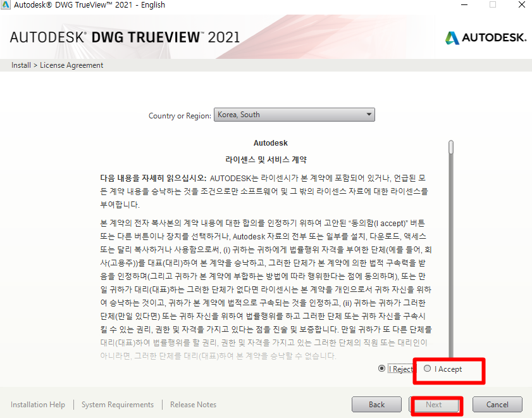The height and width of the screenshot is (418, 532).
Task: Open the Release Notes link
Action: tap(193, 405)
